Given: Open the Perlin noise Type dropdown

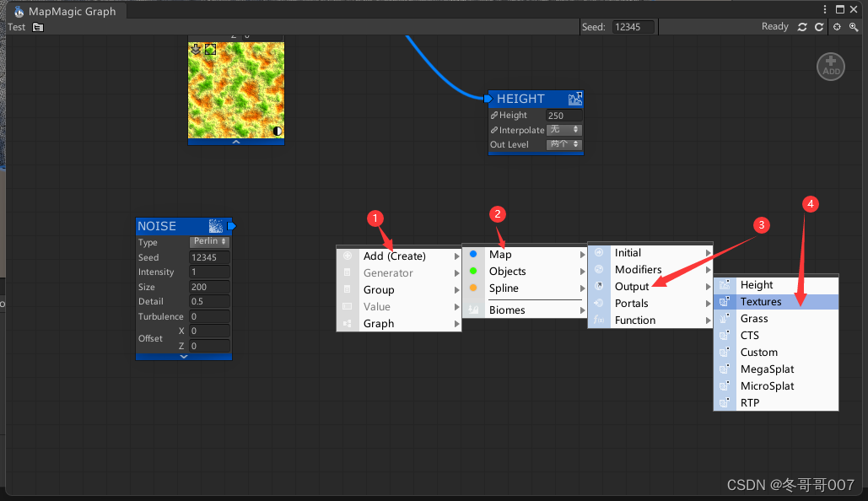Looking at the screenshot, I should click(x=209, y=242).
